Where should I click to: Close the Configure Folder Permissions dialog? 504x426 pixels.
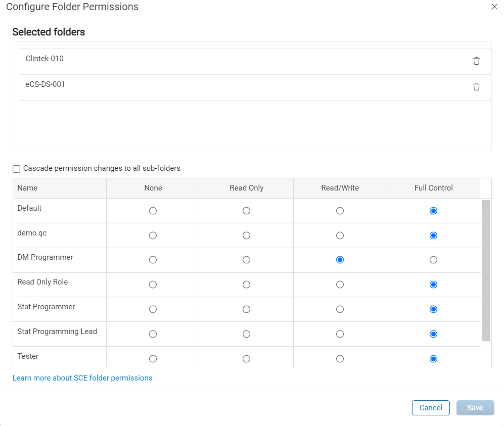[x=494, y=7]
